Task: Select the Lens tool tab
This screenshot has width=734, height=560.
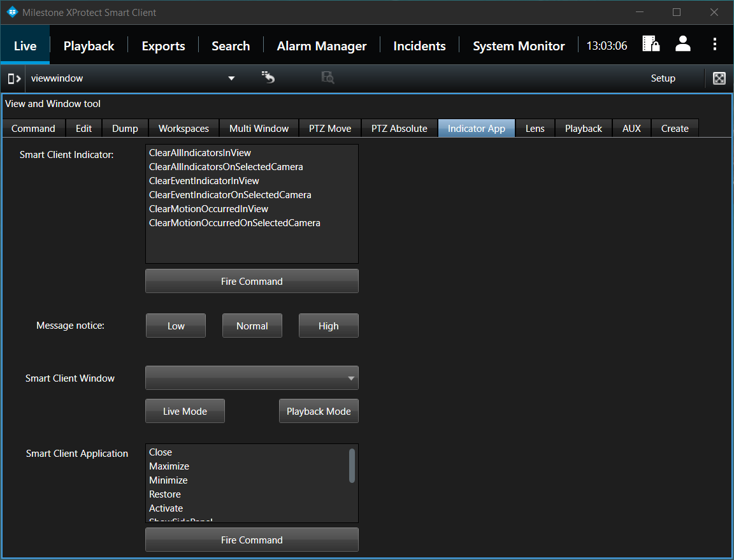Action: (535, 128)
